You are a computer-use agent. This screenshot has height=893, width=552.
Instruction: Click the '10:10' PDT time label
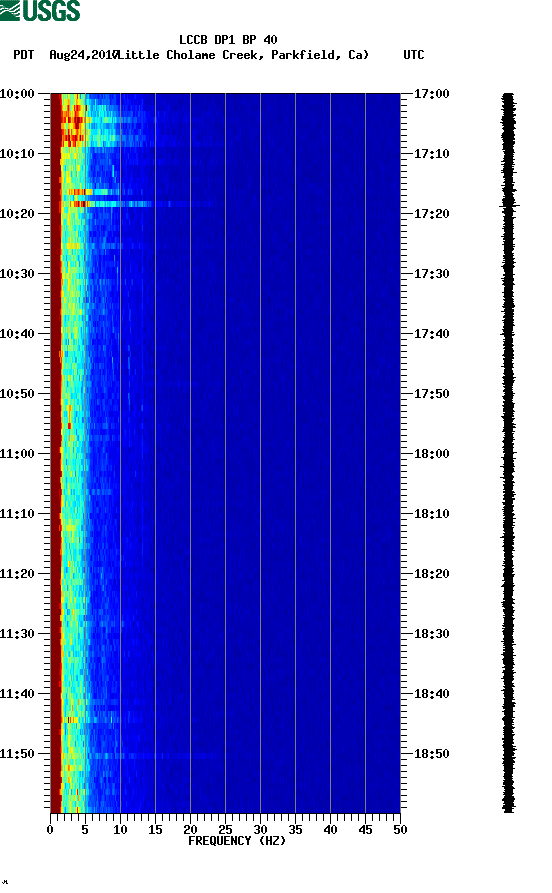click(x=17, y=154)
